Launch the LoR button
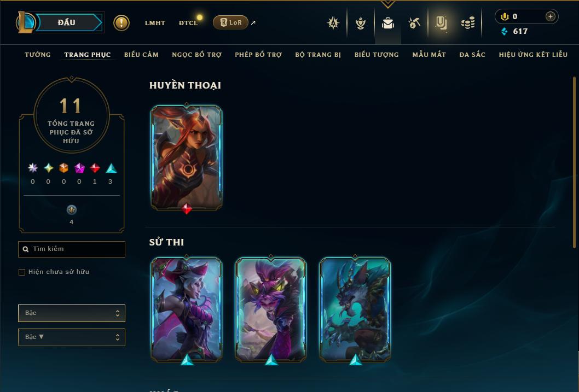 230,22
